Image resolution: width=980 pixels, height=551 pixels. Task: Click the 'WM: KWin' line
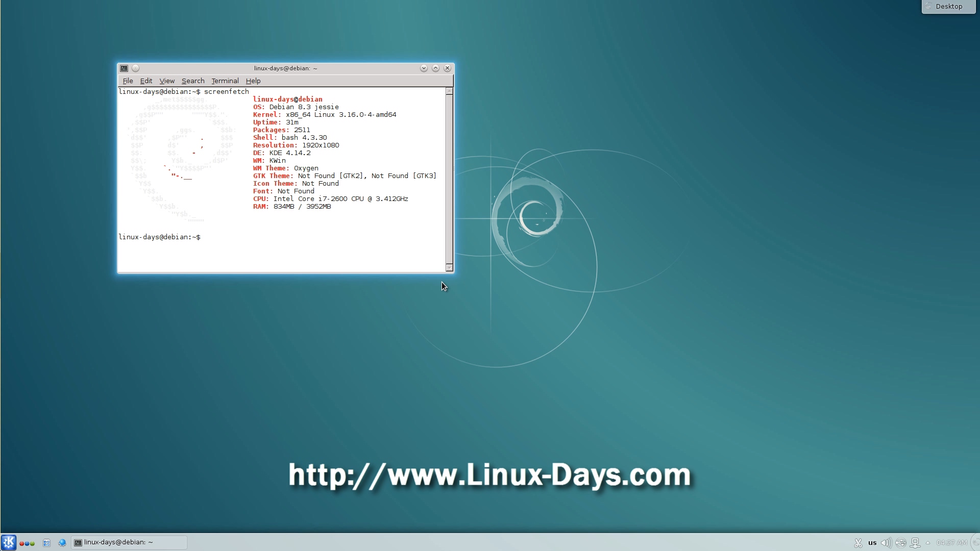point(269,161)
